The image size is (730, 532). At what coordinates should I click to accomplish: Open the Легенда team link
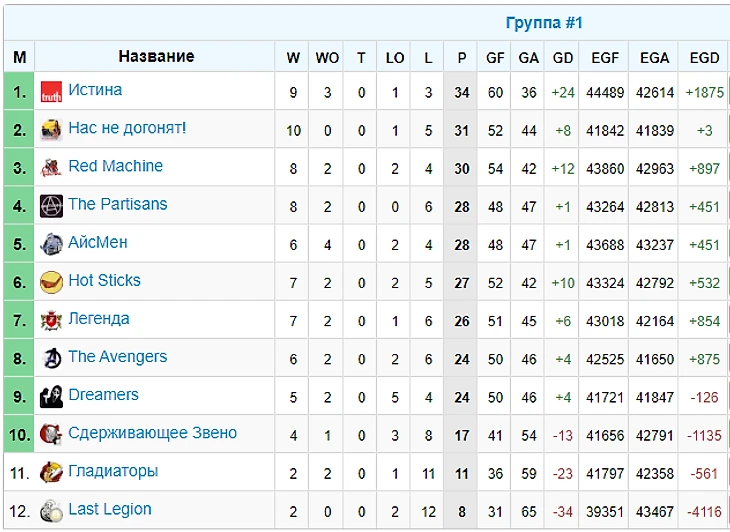tap(98, 319)
